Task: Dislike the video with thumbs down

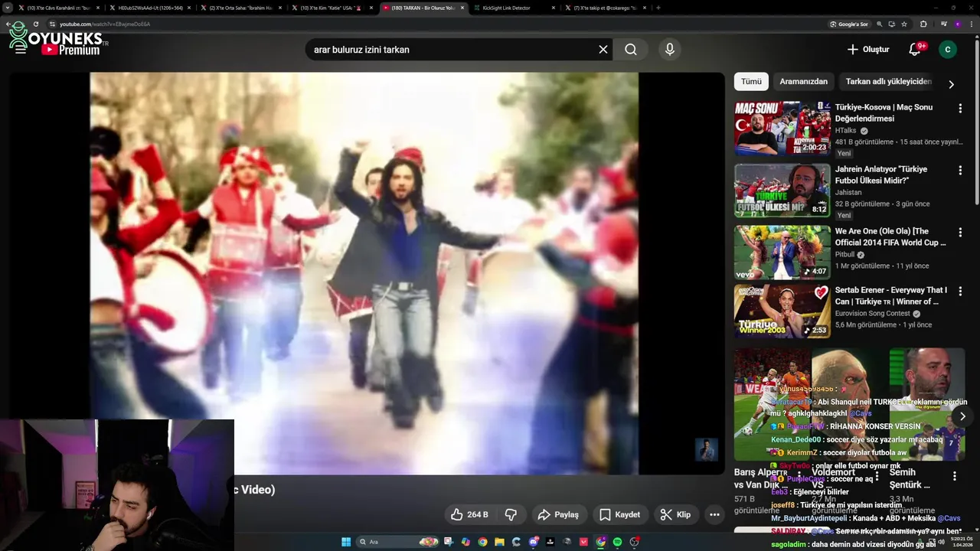Action: point(511,515)
